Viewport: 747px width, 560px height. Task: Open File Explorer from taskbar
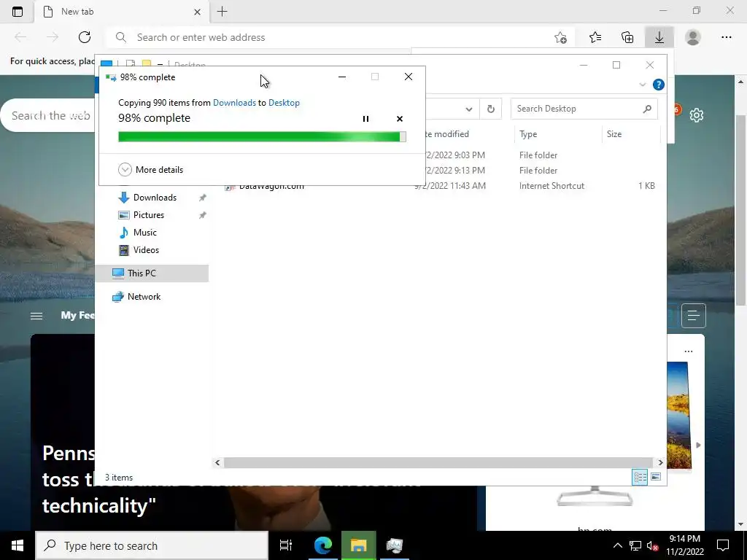point(359,545)
